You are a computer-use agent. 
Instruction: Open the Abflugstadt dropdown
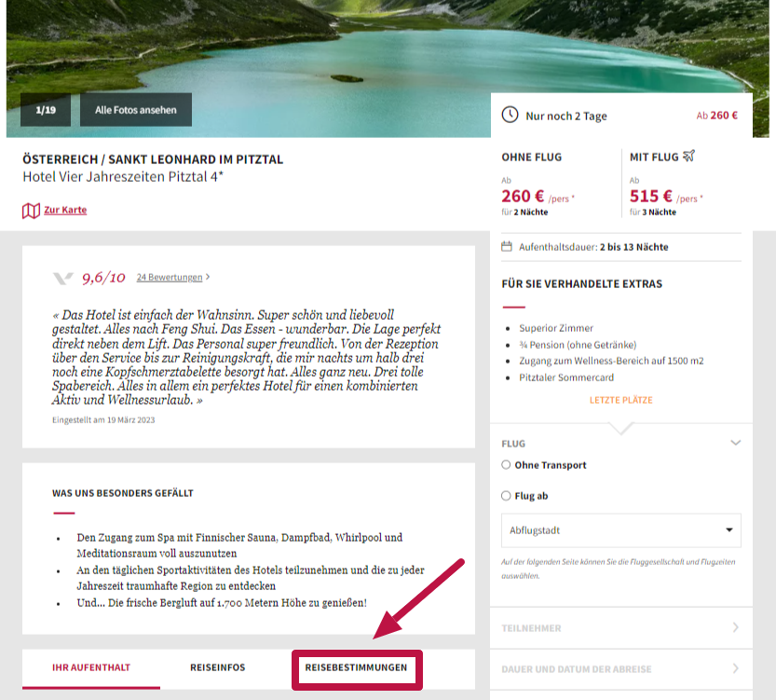point(620,530)
